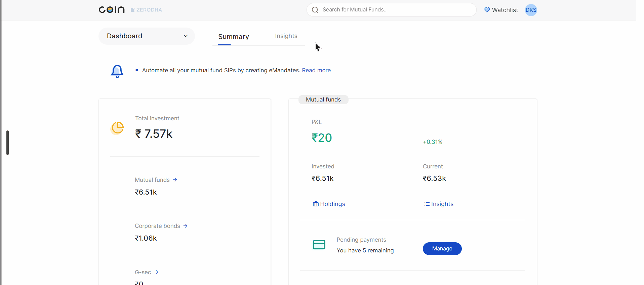The width and height of the screenshot is (644, 285).
Task: Click the ₹1.06k Corporate bonds value
Action: 146,238
